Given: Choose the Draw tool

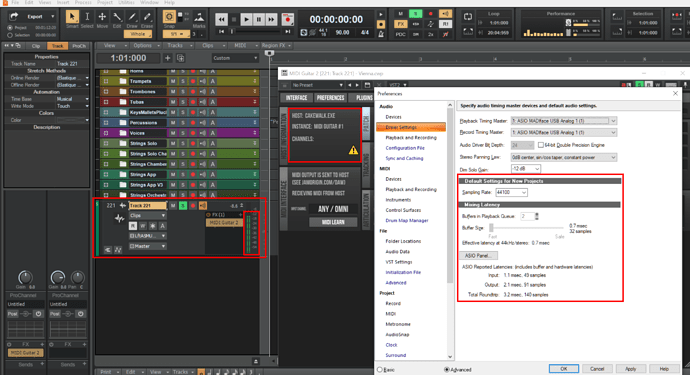Looking at the screenshot, I should [x=132, y=17].
